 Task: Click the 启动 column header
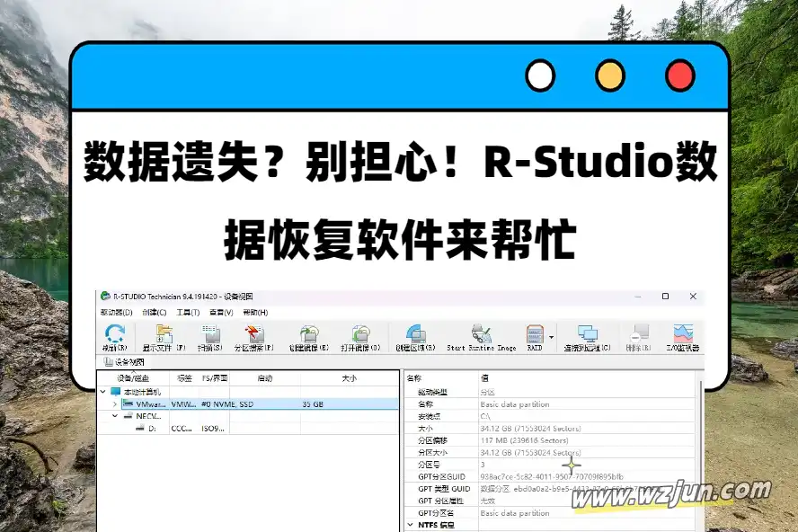265,378
